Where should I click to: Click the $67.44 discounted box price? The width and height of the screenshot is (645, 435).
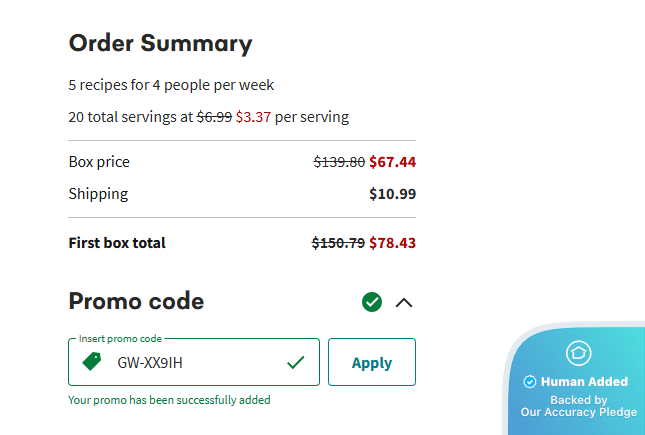click(392, 162)
